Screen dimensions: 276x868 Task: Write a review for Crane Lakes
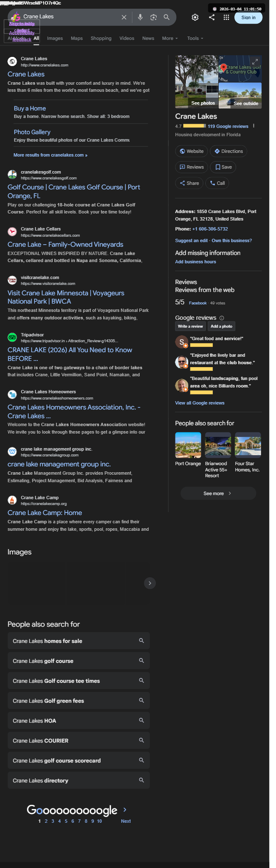pos(190,326)
